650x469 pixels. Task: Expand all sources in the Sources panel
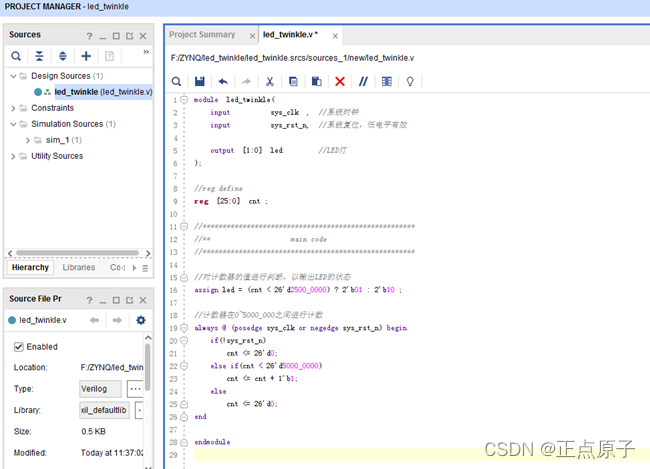click(63, 56)
